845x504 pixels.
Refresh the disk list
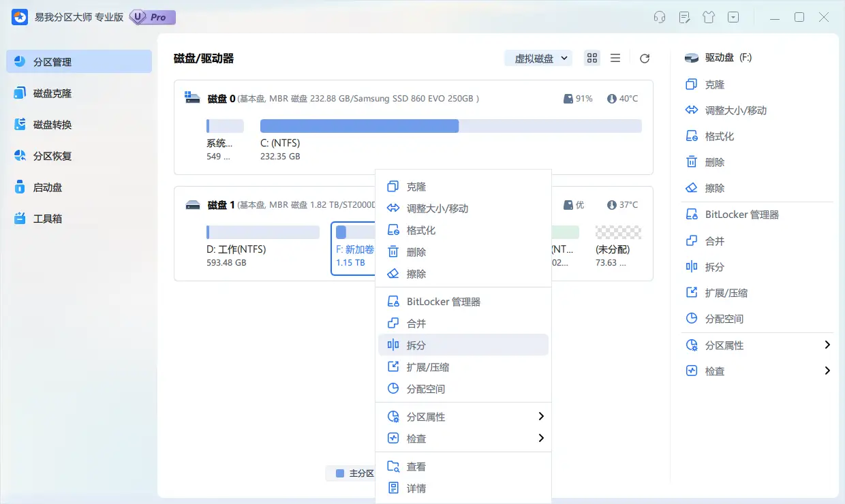coord(644,58)
